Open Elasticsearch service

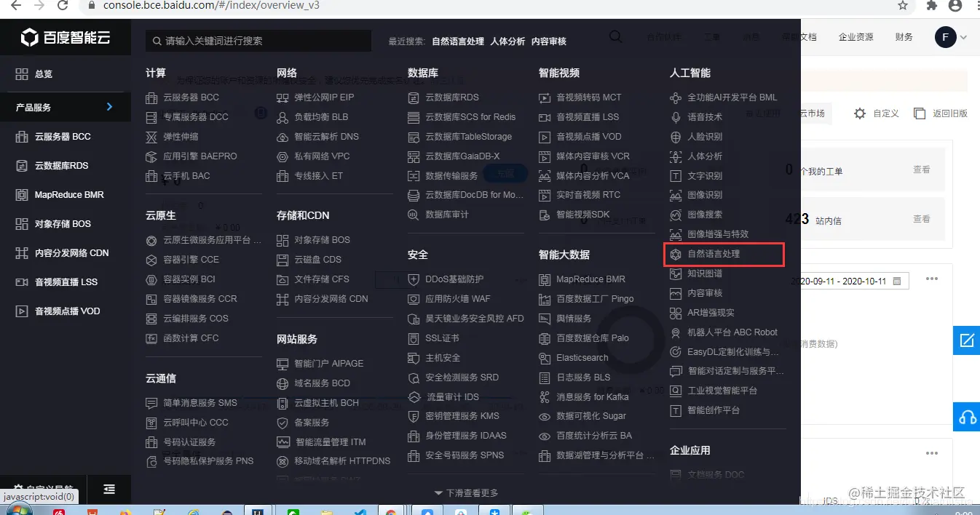[582, 358]
